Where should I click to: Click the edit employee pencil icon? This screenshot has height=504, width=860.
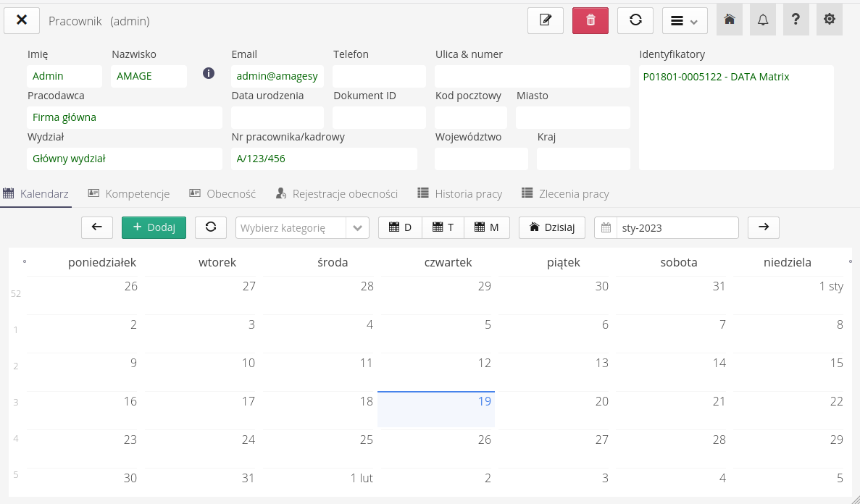point(546,20)
